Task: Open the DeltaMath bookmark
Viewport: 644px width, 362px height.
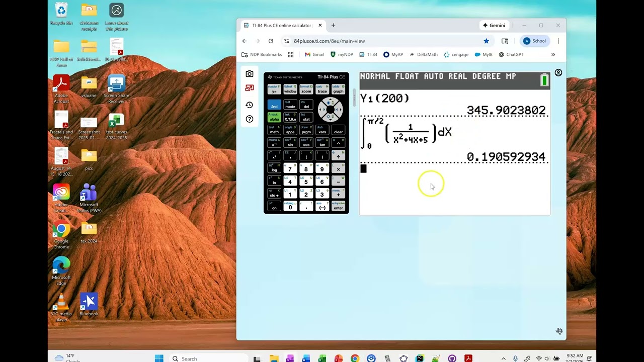Action: click(423, 54)
